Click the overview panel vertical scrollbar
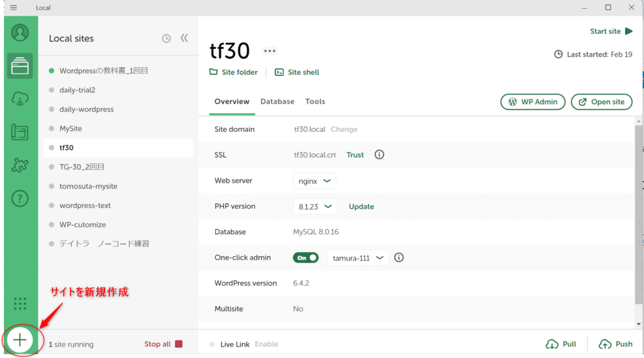The width and height of the screenshot is (644, 358). click(638, 215)
